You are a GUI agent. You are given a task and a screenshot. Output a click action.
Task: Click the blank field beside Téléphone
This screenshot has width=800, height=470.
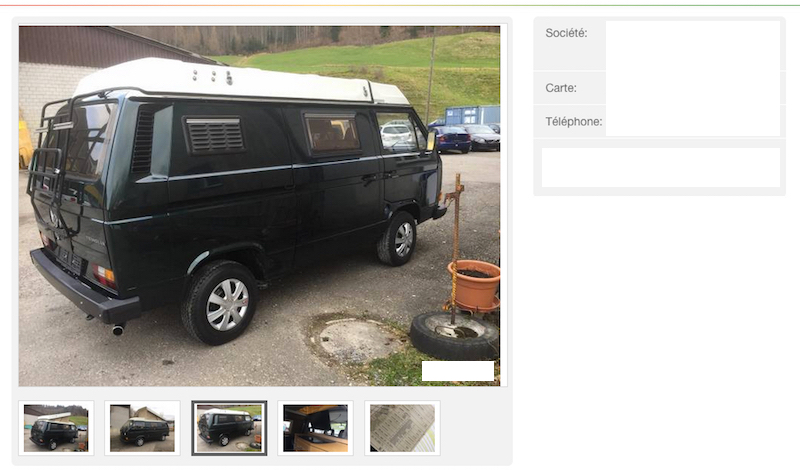tap(693, 121)
